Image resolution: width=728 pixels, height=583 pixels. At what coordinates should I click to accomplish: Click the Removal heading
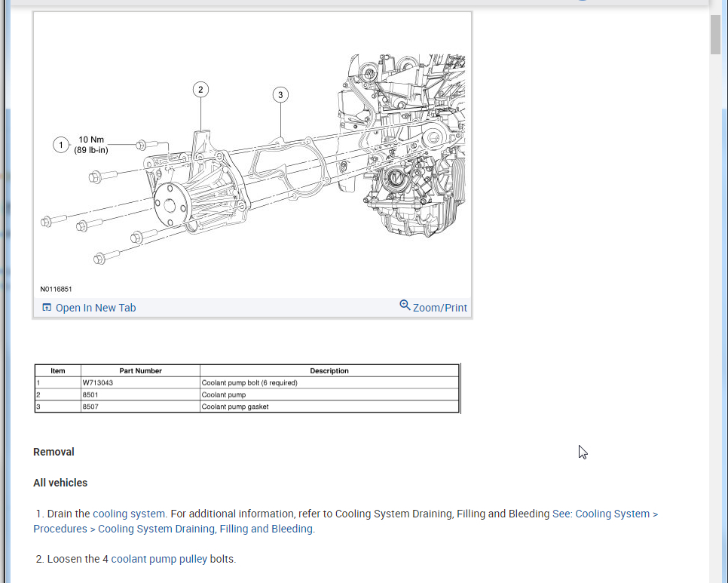pyautogui.click(x=54, y=452)
